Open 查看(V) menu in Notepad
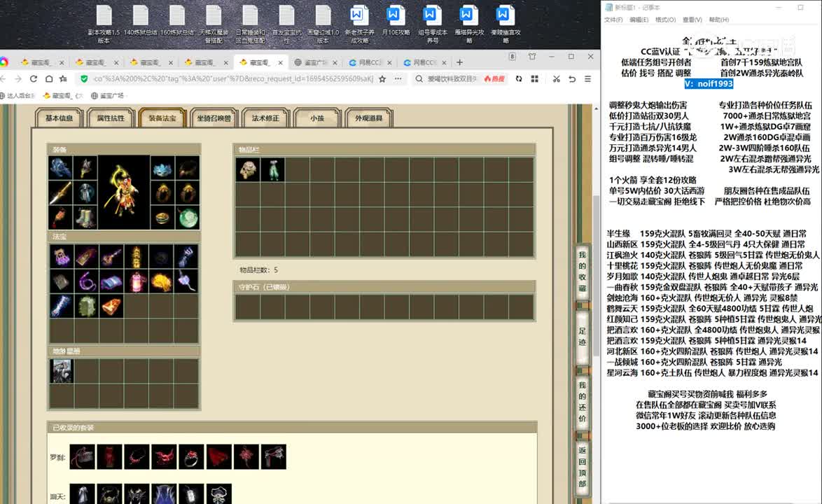 click(692, 20)
